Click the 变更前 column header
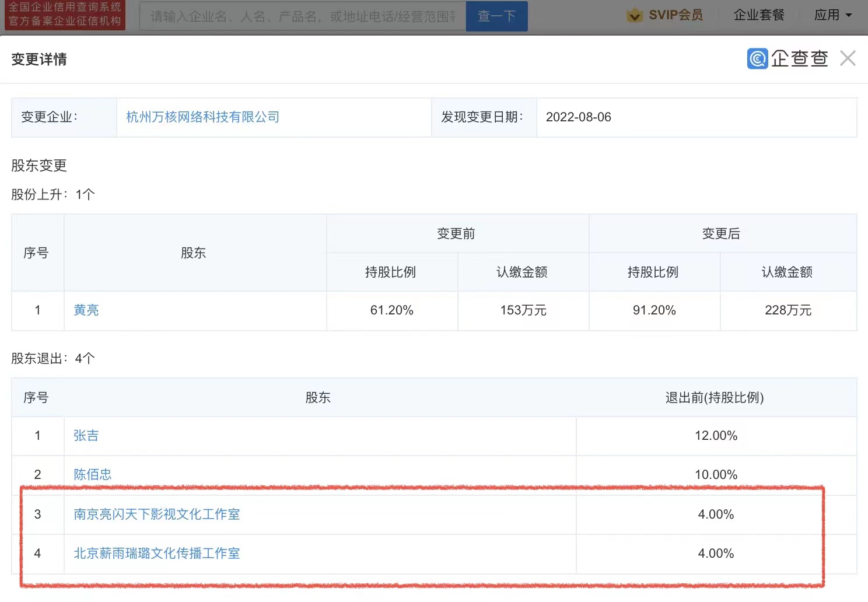868x602 pixels. [x=456, y=234]
